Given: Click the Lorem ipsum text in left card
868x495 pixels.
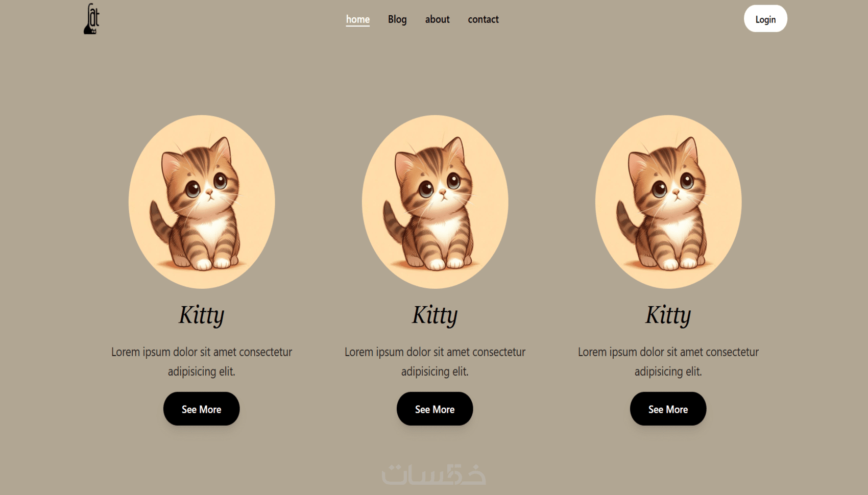Looking at the screenshot, I should coord(202,361).
